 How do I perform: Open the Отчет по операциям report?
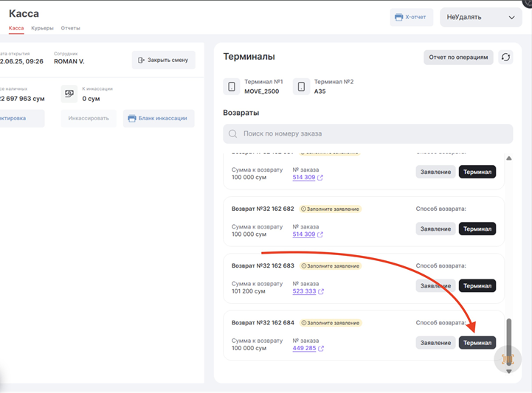(x=458, y=57)
